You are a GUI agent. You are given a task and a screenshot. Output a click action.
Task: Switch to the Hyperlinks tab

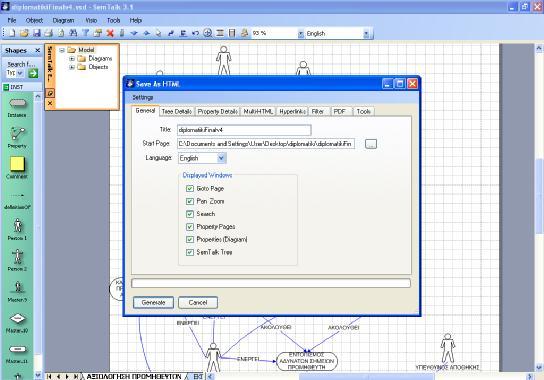tap(292, 111)
